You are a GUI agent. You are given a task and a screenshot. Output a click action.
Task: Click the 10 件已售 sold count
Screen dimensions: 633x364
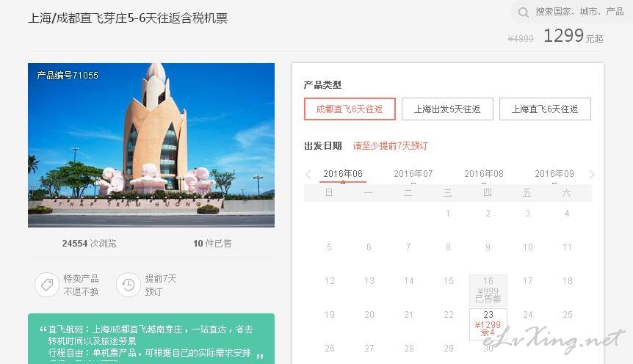click(212, 244)
